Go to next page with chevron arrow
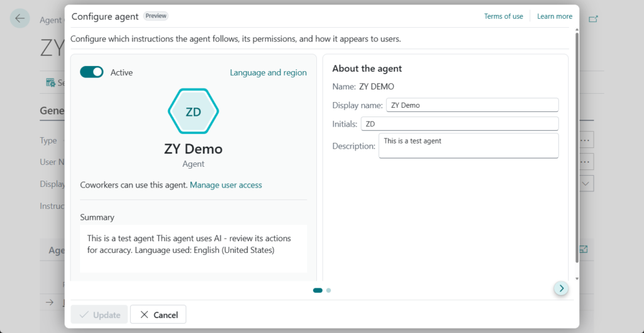This screenshot has height=333, width=644. (561, 288)
